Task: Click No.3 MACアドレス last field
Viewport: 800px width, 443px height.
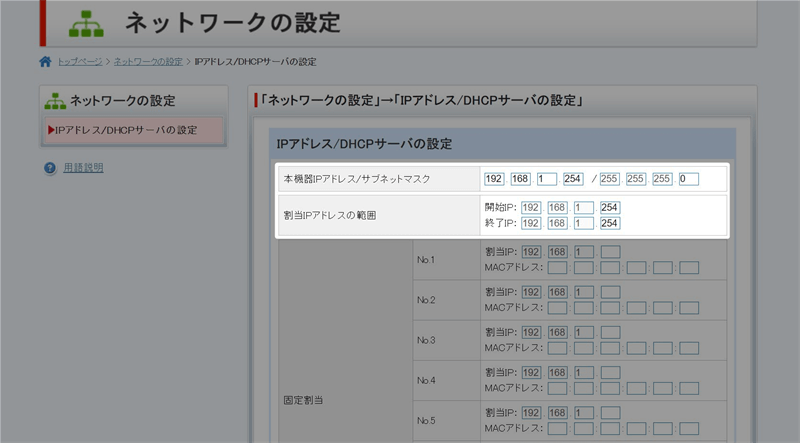Action: click(x=689, y=348)
